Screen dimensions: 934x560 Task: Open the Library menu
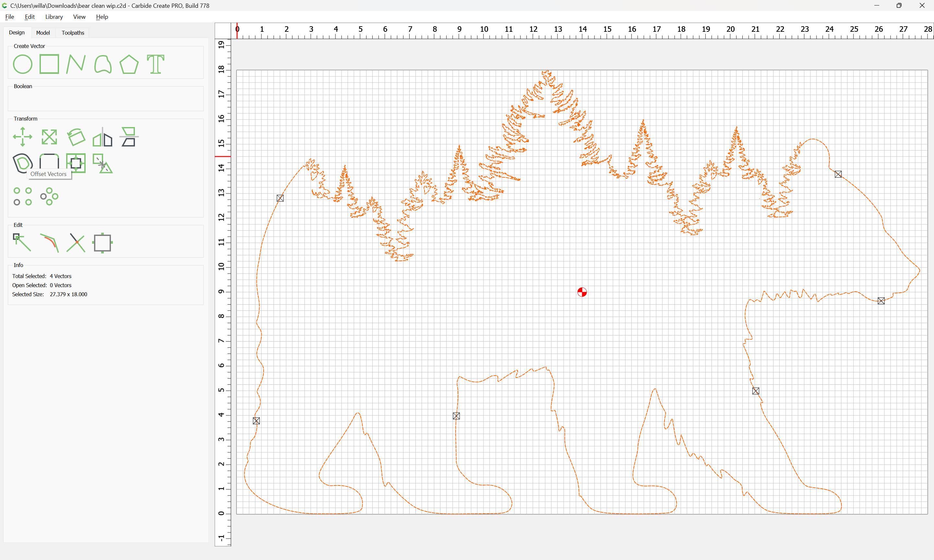coord(54,17)
